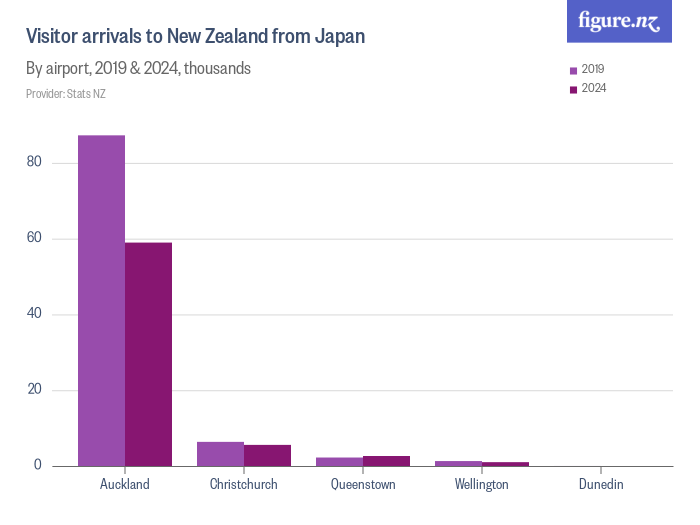Toggle the 2019 legend label
The image size is (700, 525).
pos(593,69)
